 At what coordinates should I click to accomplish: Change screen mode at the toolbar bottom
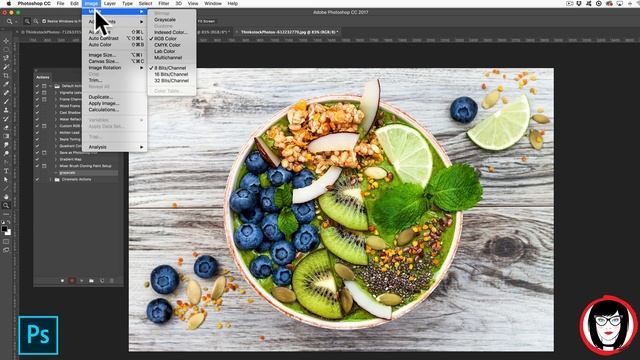[x=6, y=250]
